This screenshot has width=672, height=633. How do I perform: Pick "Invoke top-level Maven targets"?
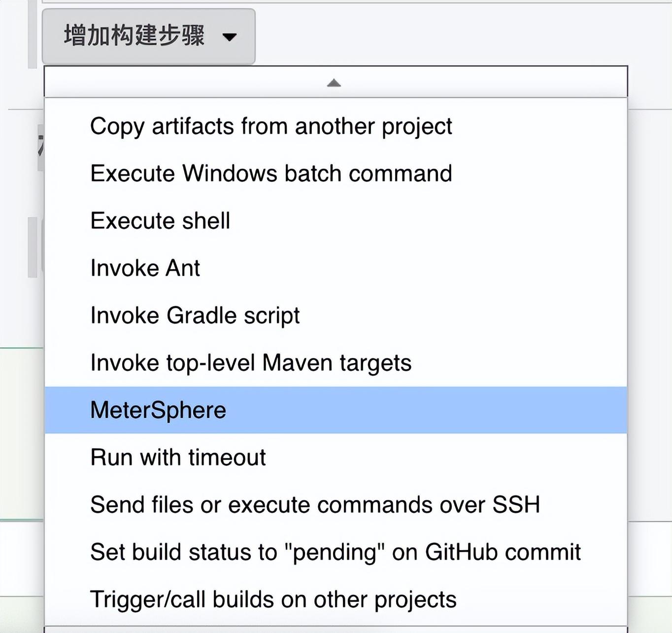(250, 362)
